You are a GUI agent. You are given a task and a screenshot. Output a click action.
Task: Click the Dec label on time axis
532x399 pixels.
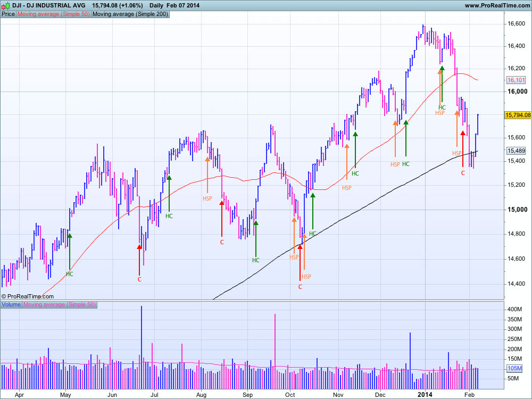point(380,395)
